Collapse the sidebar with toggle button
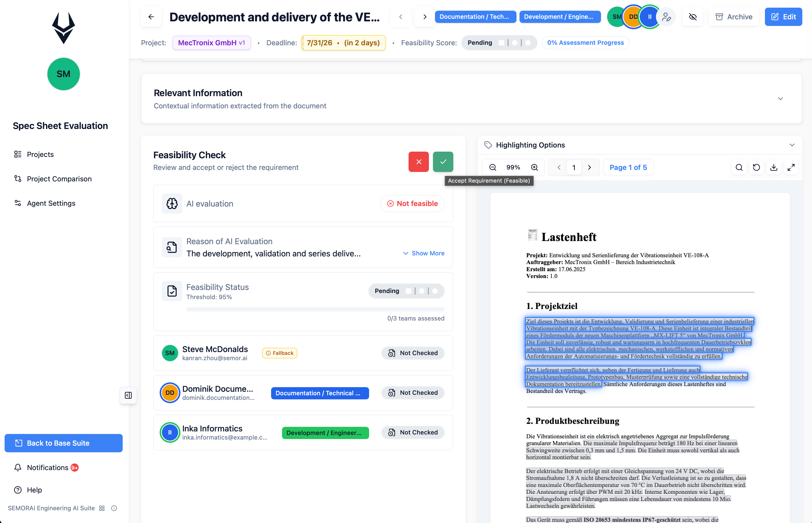The width and height of the screenshot is (812, 523). point(128,395)
